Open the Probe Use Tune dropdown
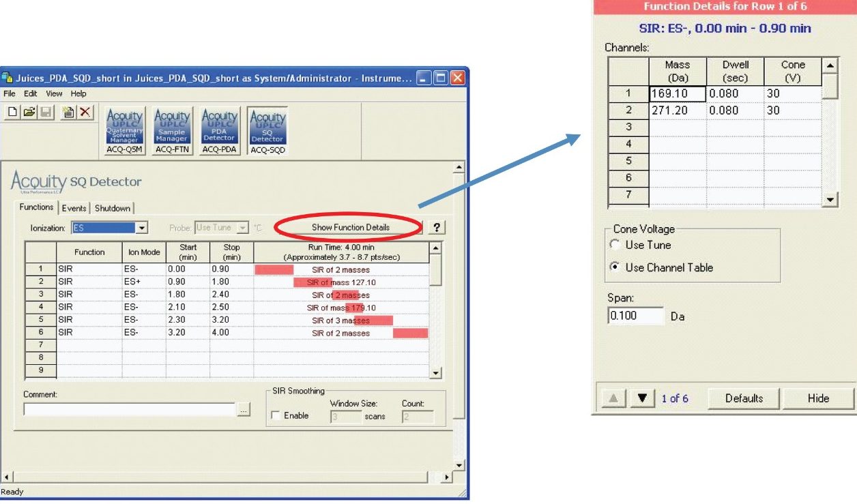Image resolution: width=857 pixels, height=504 pixels. [x=243, y=228]
